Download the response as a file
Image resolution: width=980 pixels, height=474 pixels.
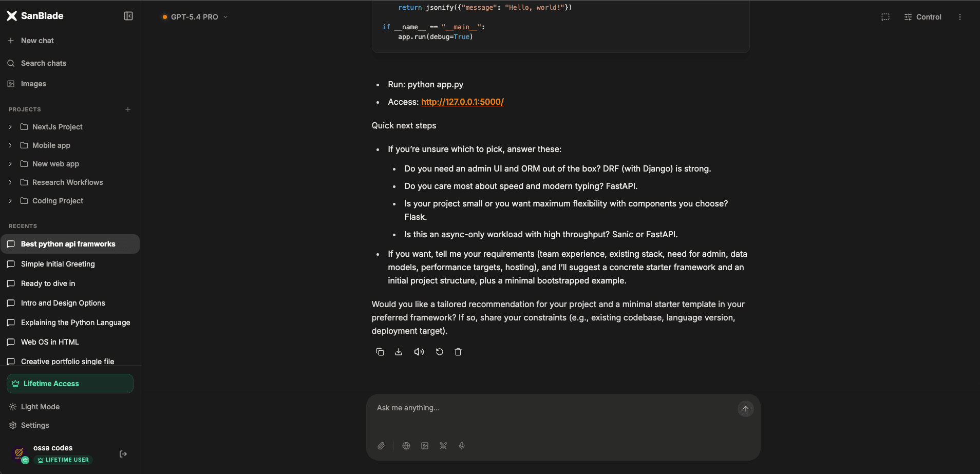399,352
